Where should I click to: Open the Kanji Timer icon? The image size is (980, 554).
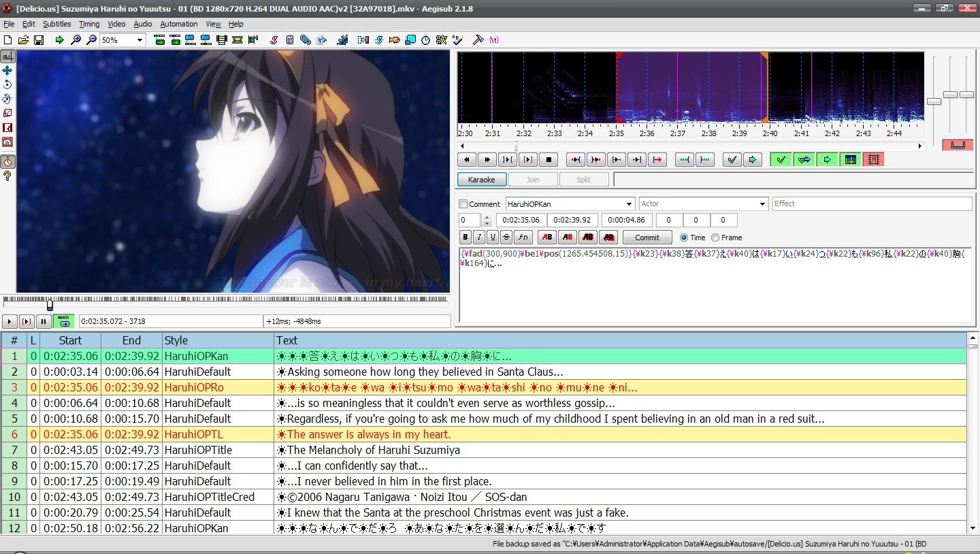(442, 40)
